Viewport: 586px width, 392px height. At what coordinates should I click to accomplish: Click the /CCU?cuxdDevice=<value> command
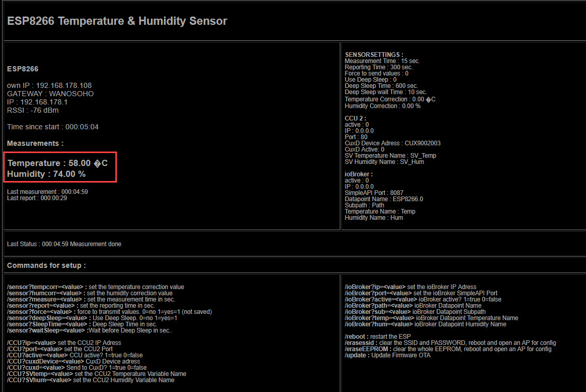point(73,361)
